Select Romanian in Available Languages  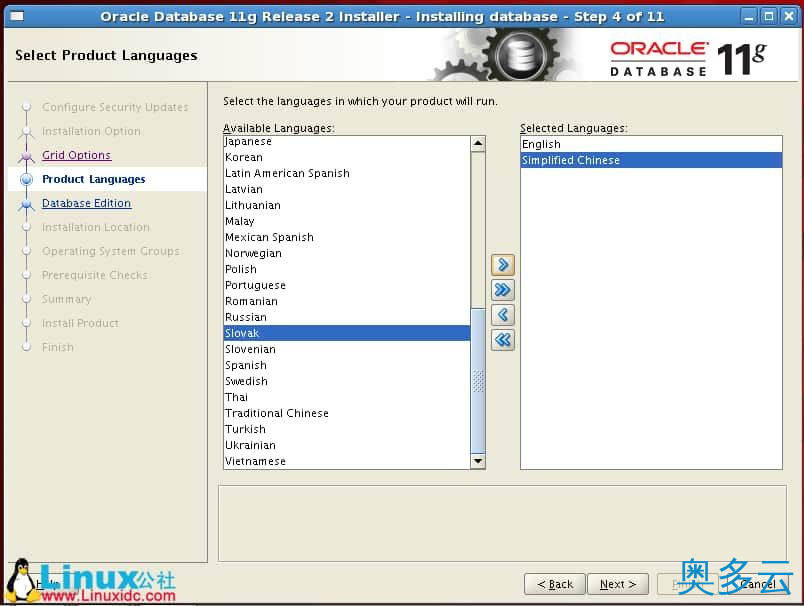click(347, 301)
